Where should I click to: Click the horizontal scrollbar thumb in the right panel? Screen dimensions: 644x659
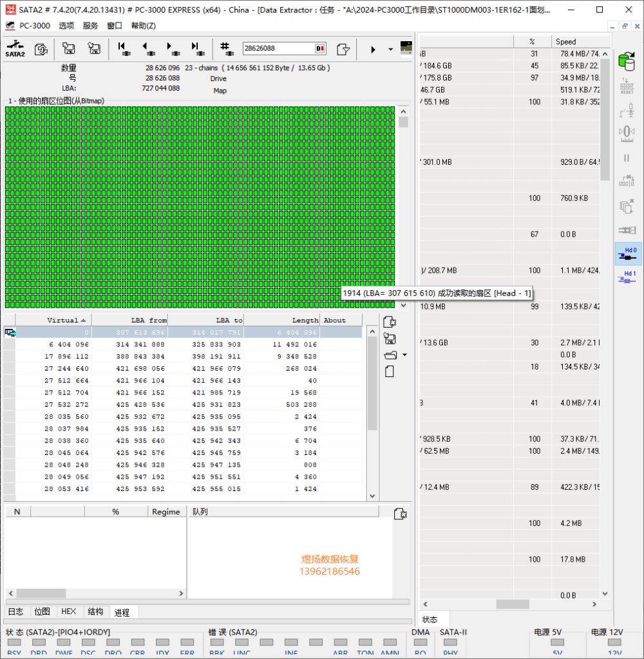pos(513,604)
